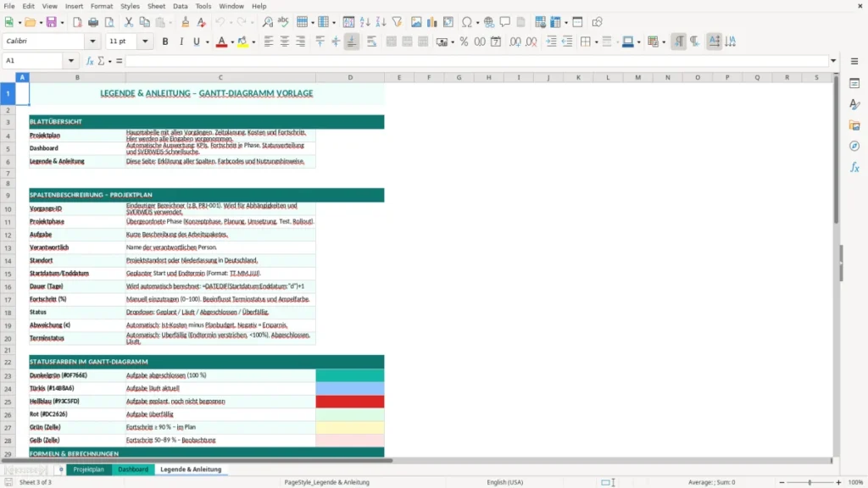868x488 pixels.
Task: Open the sidebar Styles panel icon
Action: pyautogui.click(x=854, y=104)
